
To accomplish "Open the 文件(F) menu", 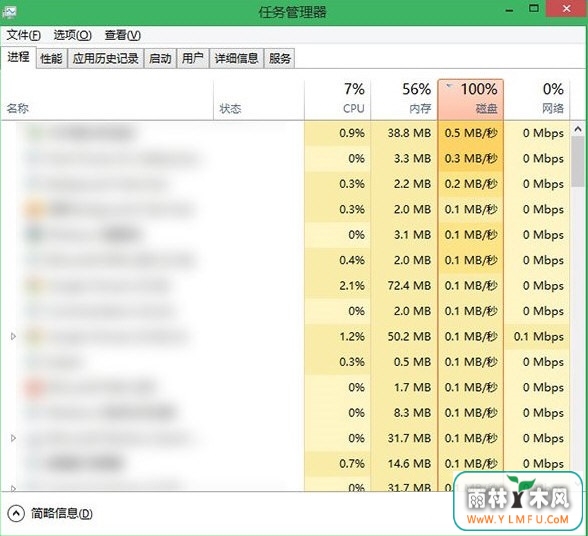I will tap(24, 35).
